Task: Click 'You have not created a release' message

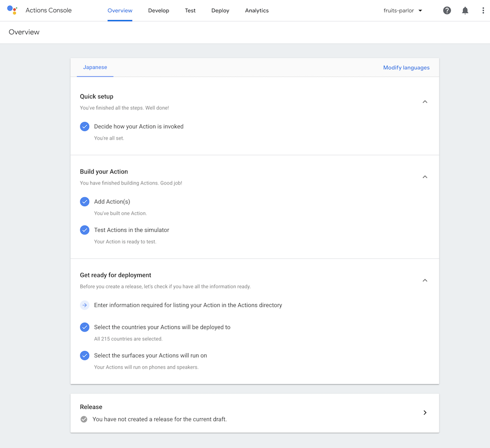Action: [x=160, y=419]
